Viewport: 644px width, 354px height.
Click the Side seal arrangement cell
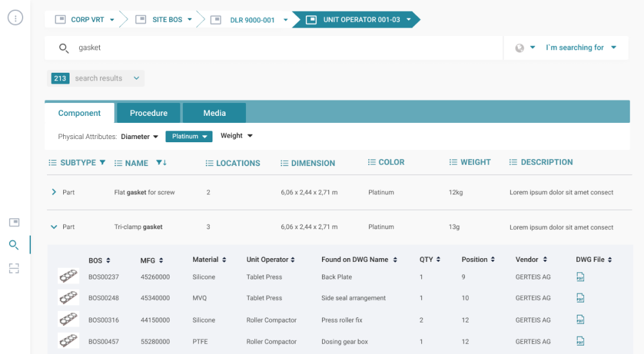click(x=354, y=298)
